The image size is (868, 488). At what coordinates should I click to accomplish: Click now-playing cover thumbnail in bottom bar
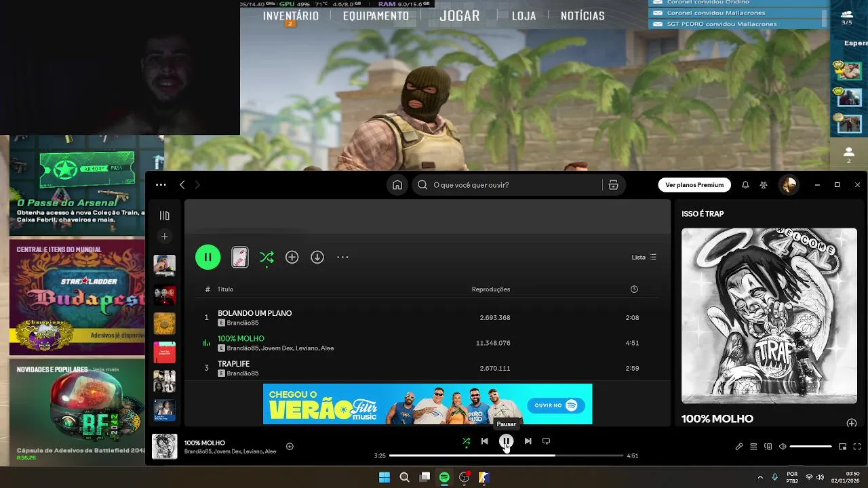tap(164, 447)
